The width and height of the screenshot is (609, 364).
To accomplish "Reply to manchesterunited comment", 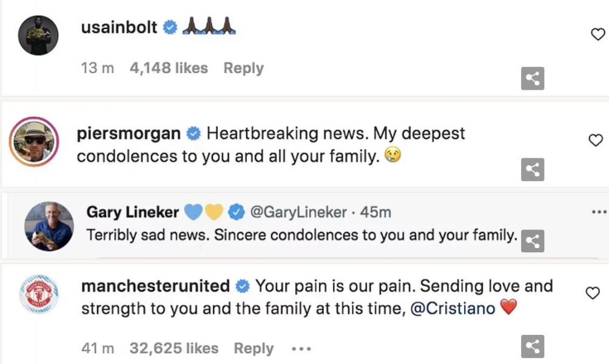I will tap(254, 348).
